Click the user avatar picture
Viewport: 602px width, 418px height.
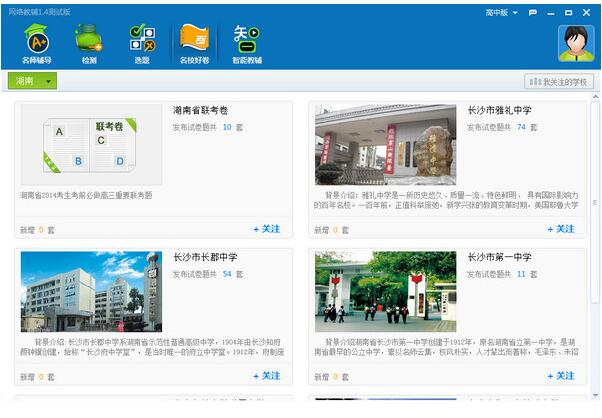576,43
